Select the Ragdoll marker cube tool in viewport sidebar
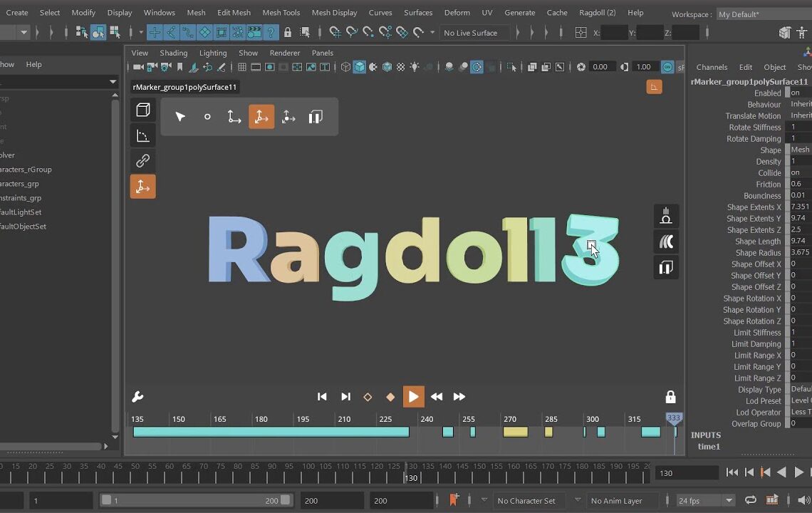This screenshot has width=812, height=513. [x=142, y=109]
